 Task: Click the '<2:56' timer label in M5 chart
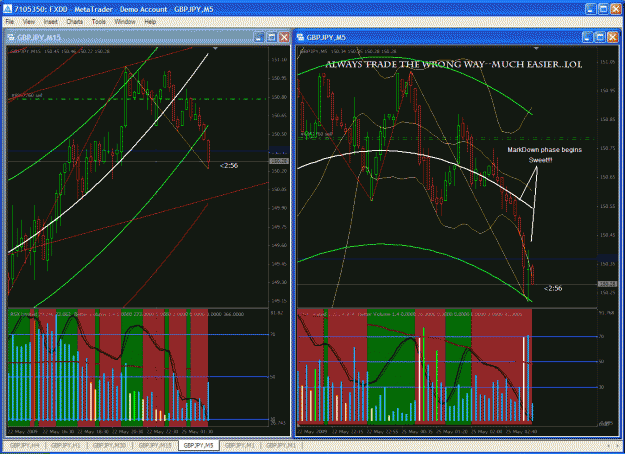(553, 288)
